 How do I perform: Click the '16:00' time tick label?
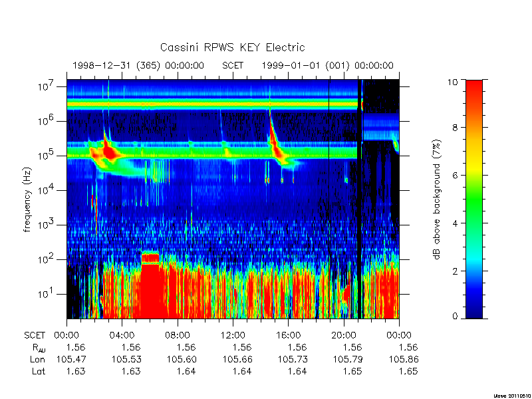(288, 336)
